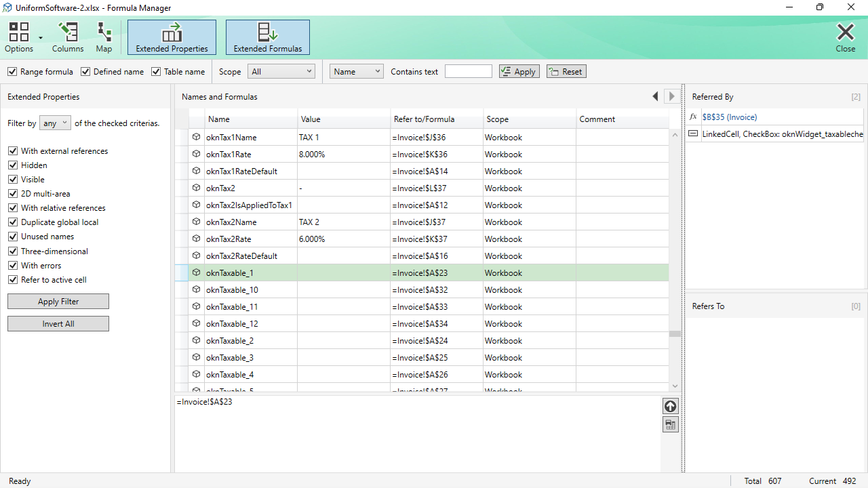Viewport: 868px width, 488px height.
Task: Select the =Invoice!$L$37 reference cell
Action: [x=437, y=188]
